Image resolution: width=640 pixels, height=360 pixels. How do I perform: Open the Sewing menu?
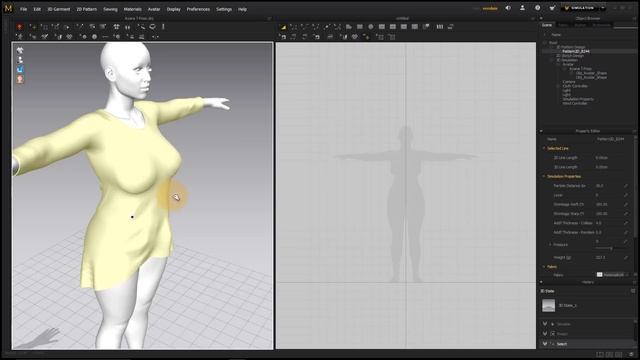110,9
